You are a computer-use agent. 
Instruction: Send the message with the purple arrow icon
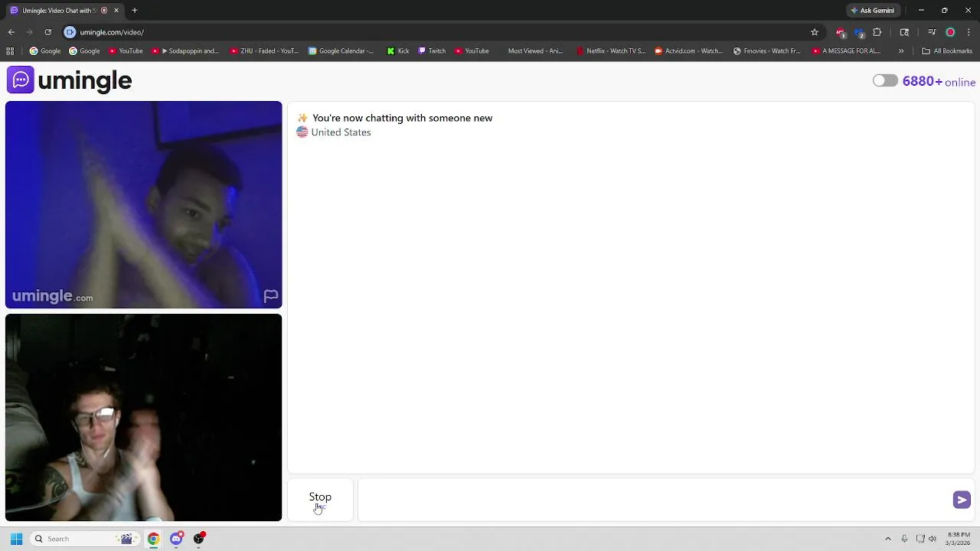click(962, 500)
